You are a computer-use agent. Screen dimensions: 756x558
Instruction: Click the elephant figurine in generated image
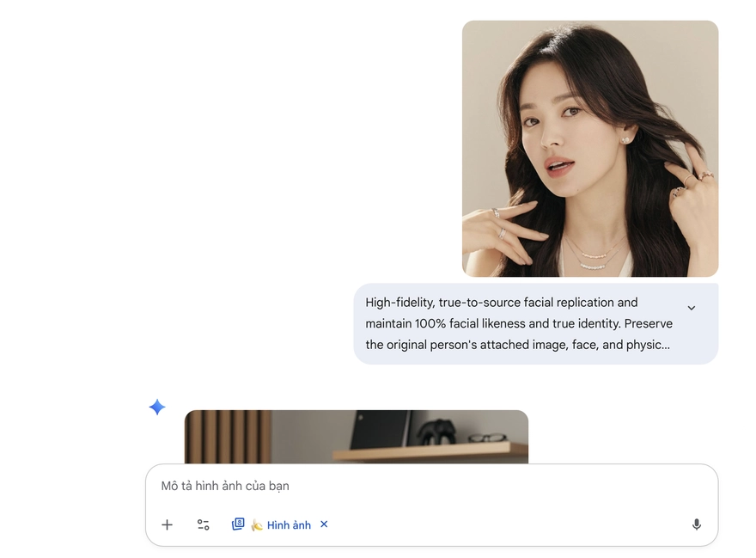point(441,431)
